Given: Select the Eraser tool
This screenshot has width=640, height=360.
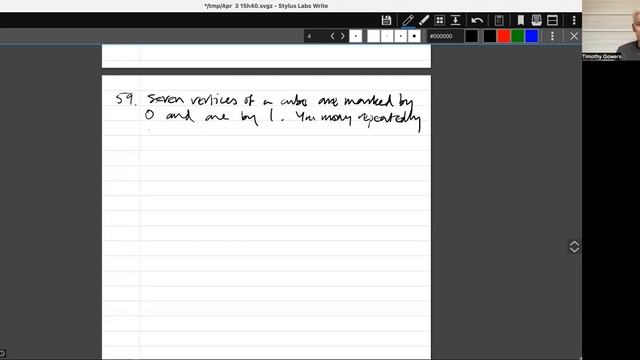Looking at the screenshot, I should (x=424, y=20).
